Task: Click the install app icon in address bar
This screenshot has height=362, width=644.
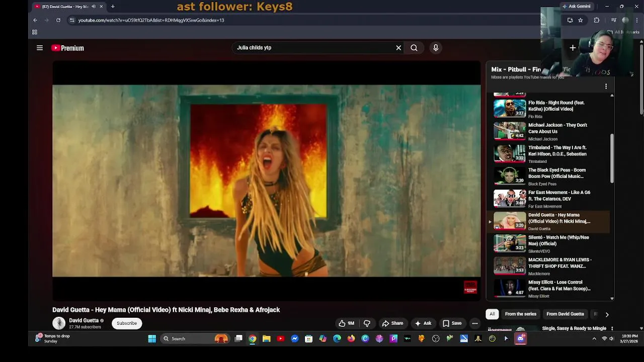Action: [x=570, y=20]
